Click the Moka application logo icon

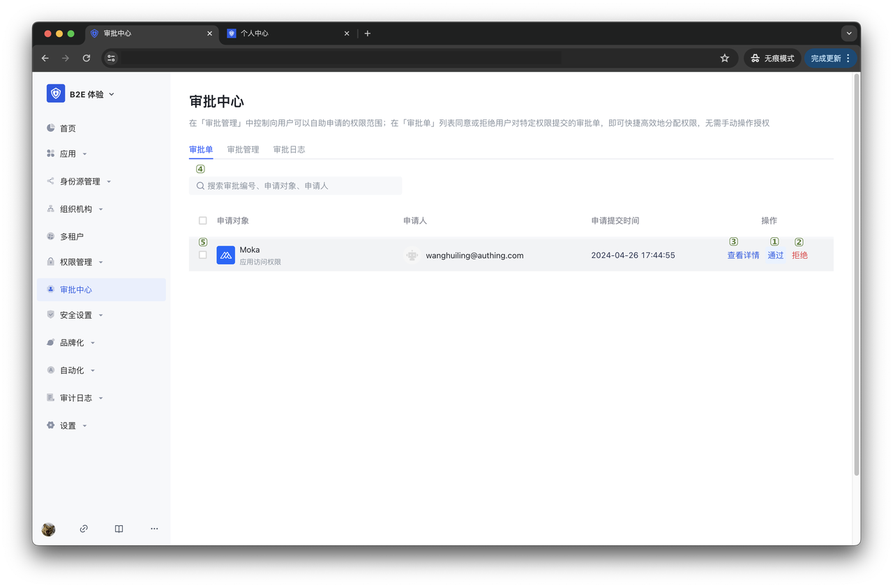point(225,255)
